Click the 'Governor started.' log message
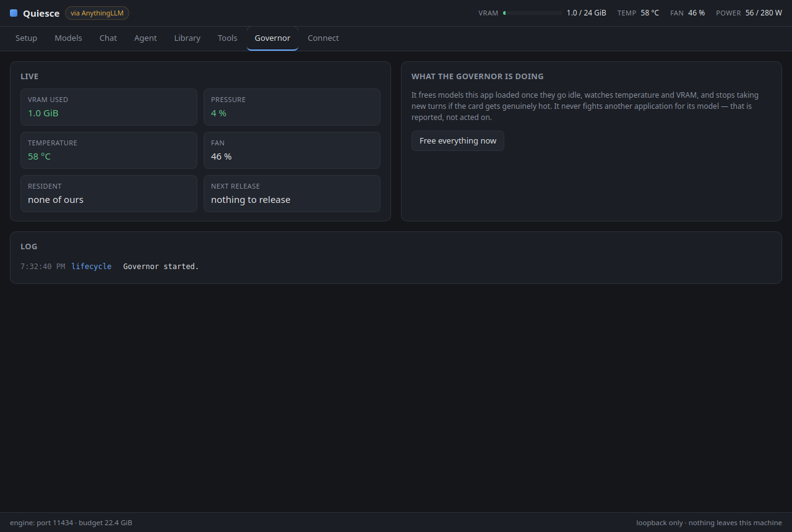The image size is (792, 532). point(161,267)
